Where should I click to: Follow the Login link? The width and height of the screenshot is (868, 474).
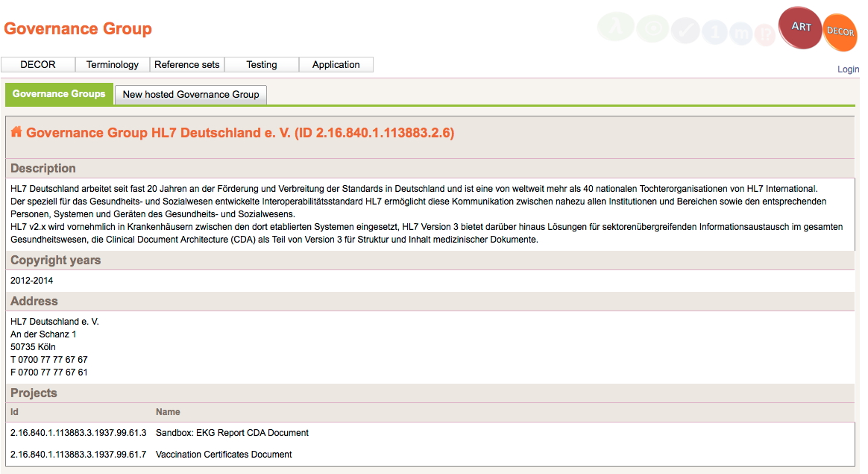pyautogui.click(x=848, y=69)
